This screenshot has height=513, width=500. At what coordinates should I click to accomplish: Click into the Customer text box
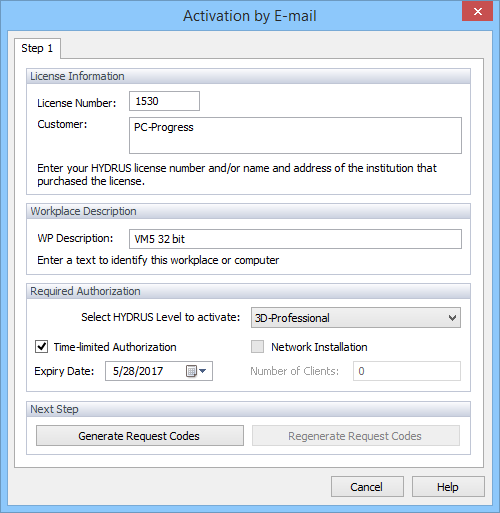295,135
